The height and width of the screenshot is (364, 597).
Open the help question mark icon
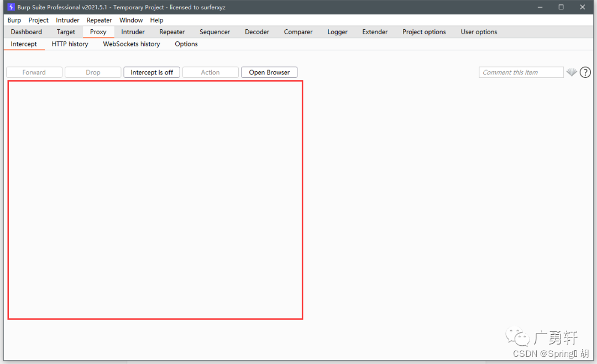[x=585, y=72]
